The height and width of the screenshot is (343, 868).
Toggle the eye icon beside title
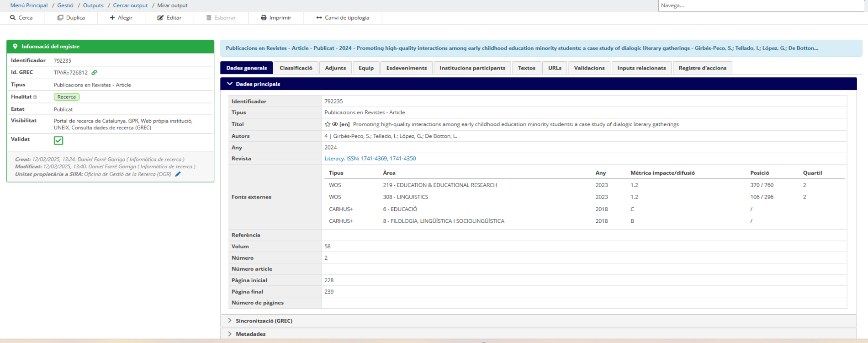point(335,124)
